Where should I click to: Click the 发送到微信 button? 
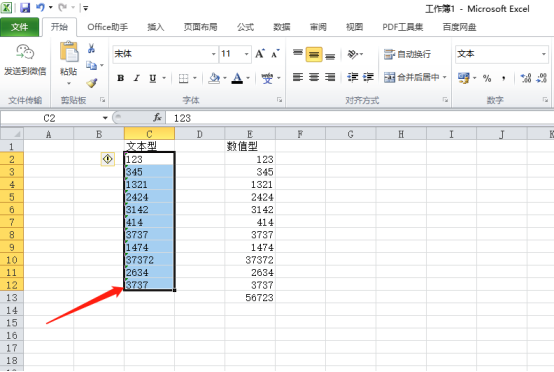pyautogui.click(x=25, y=60)
